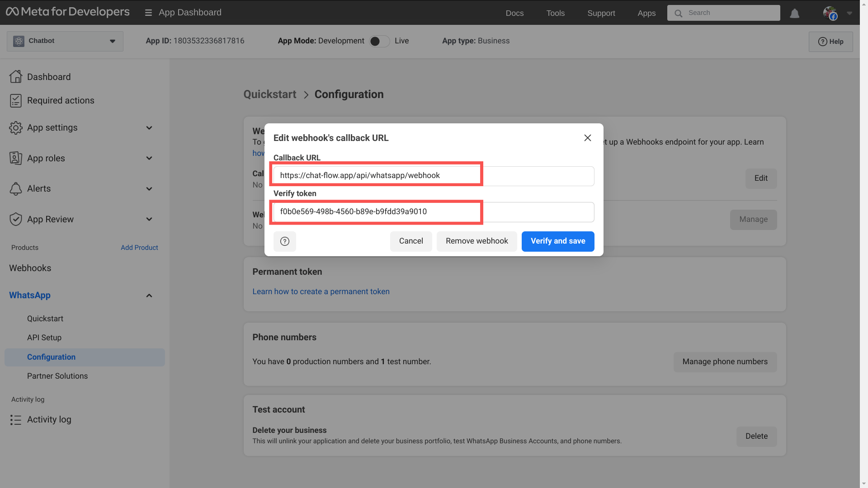868x488 pixels.
Task: Click the Activity log list icon
Action: [x=16, y=420]
